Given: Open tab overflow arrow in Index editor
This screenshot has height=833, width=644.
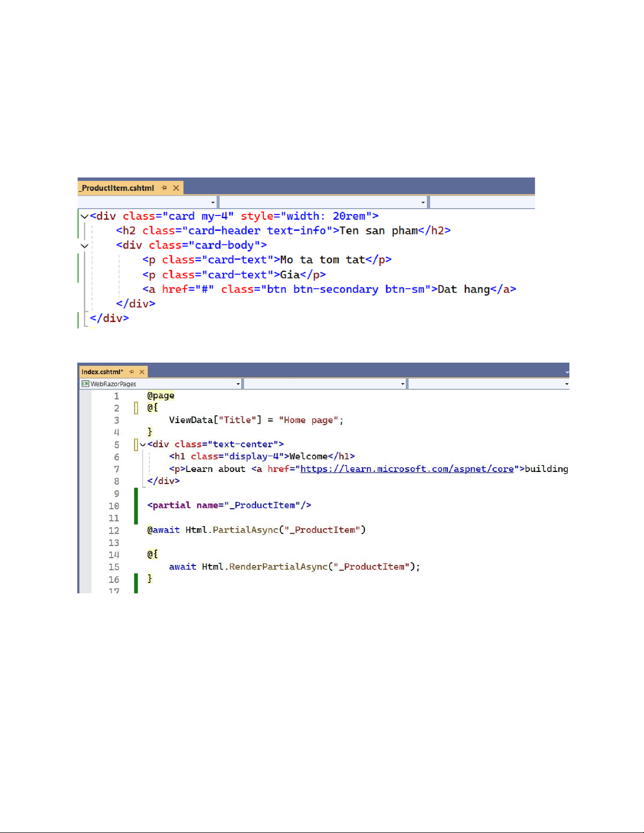Looking at the screenshot, I should pos(567,372).
